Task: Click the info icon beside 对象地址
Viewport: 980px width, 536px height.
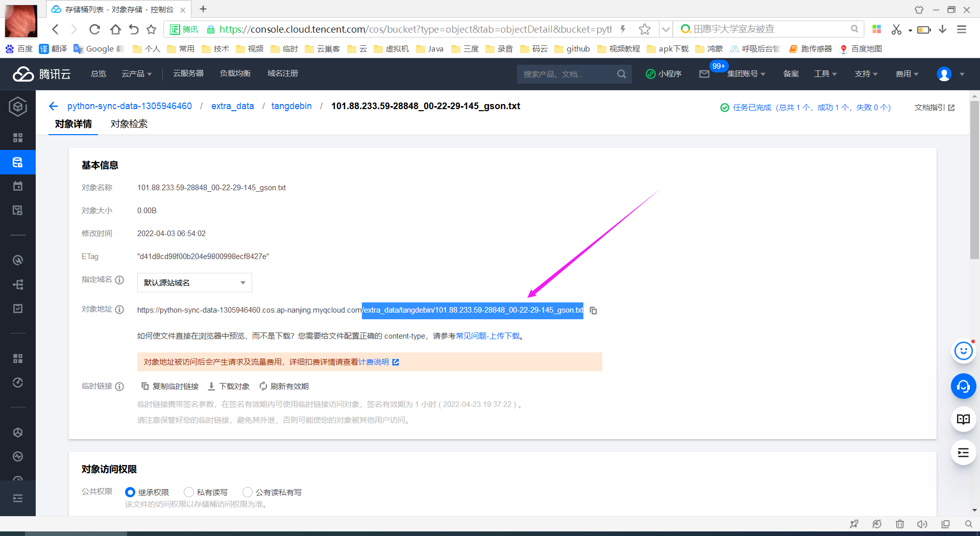Action: (119, 310)
